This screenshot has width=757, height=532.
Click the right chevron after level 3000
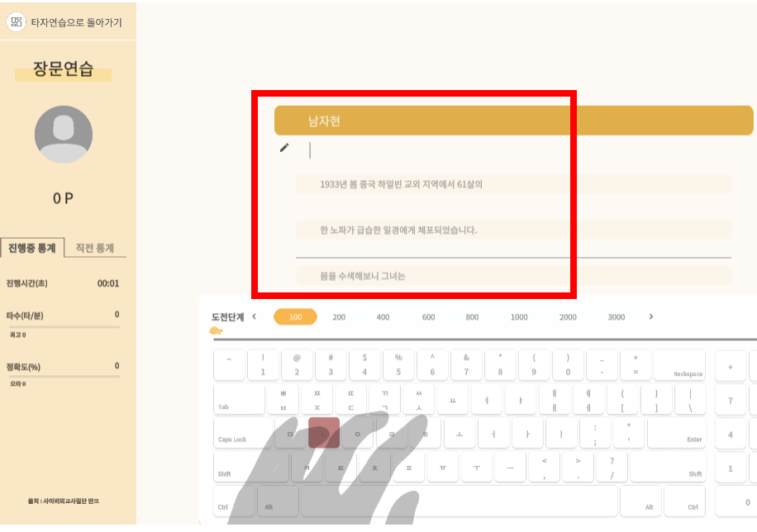coord(652,316)
